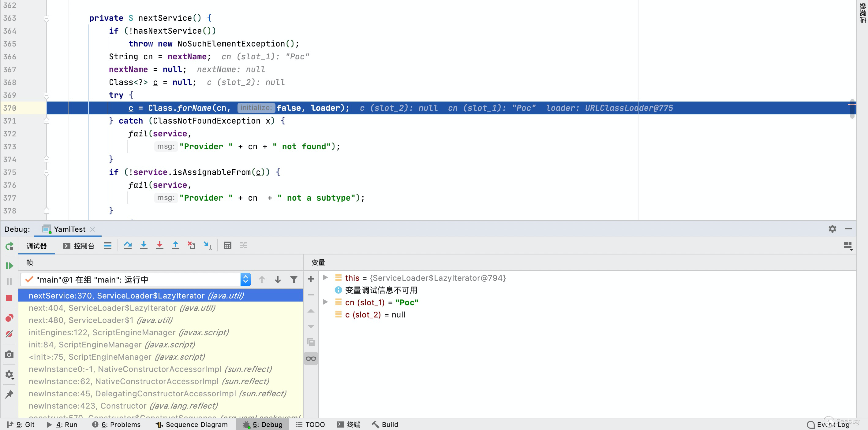Open View Breakpoints red circles icon
This screenshot has width=868, height=430.
point(9,318)
